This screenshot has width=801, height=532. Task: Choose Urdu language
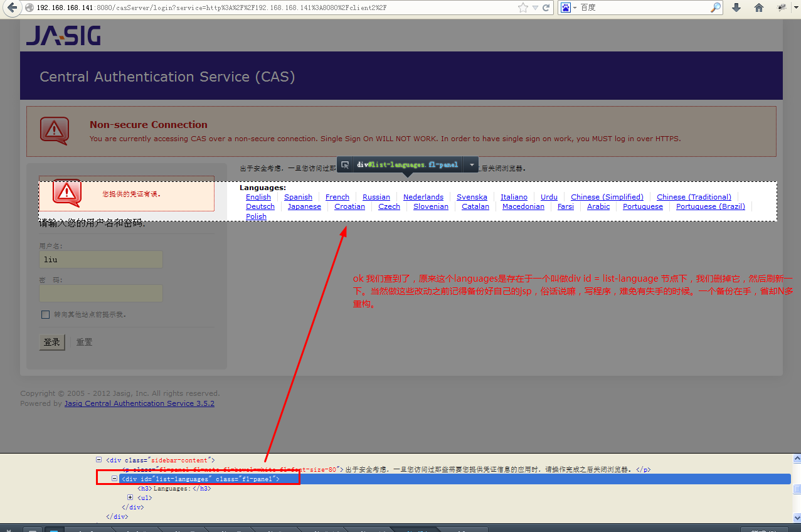(x=549, y=197)
